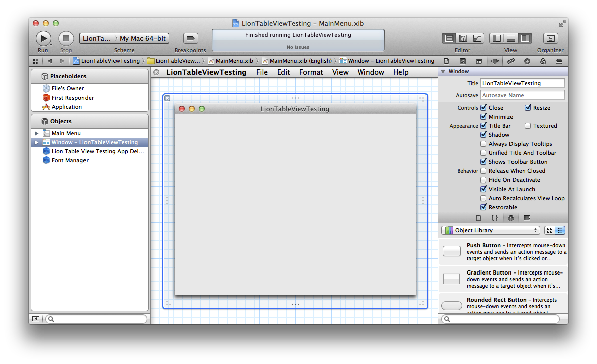
Task: Expand the Main Menu object tree
Action: 37,133
